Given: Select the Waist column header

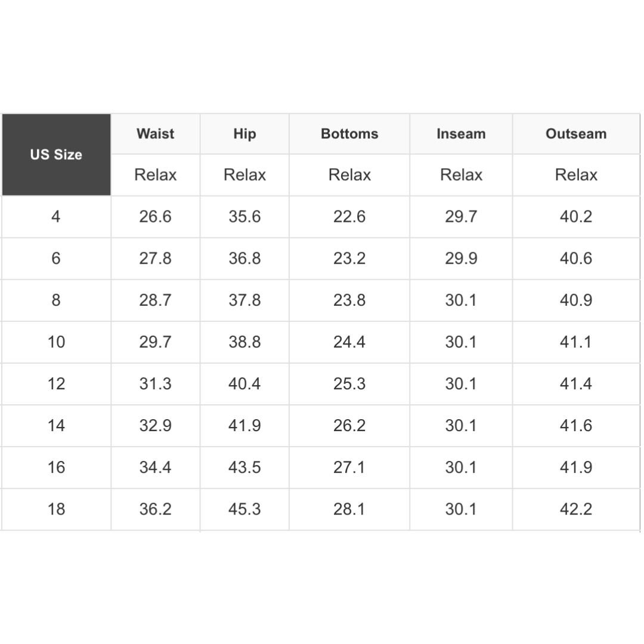Looking at the screenshot, I should (155, 134).
